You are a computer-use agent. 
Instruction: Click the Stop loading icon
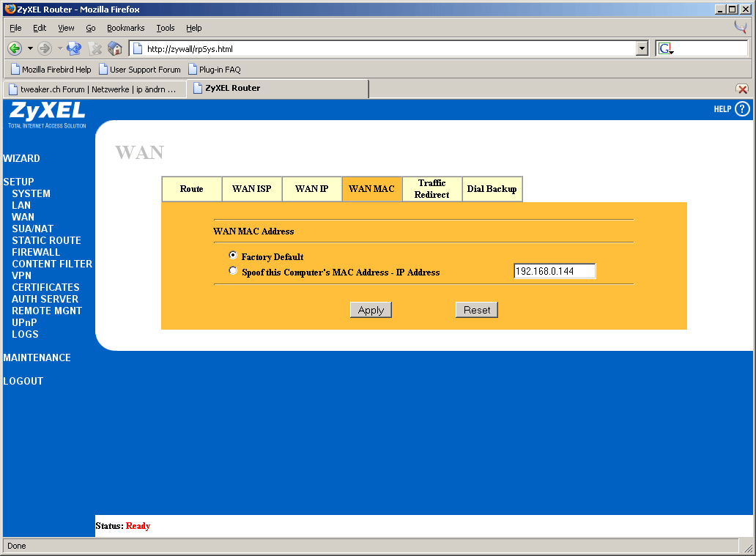point(94,48)
